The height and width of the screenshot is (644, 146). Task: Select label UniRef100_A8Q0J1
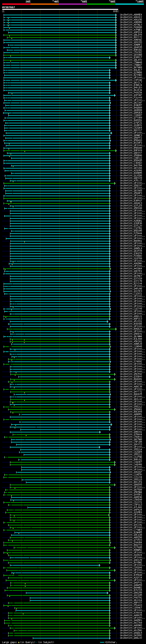click(131, 316)
